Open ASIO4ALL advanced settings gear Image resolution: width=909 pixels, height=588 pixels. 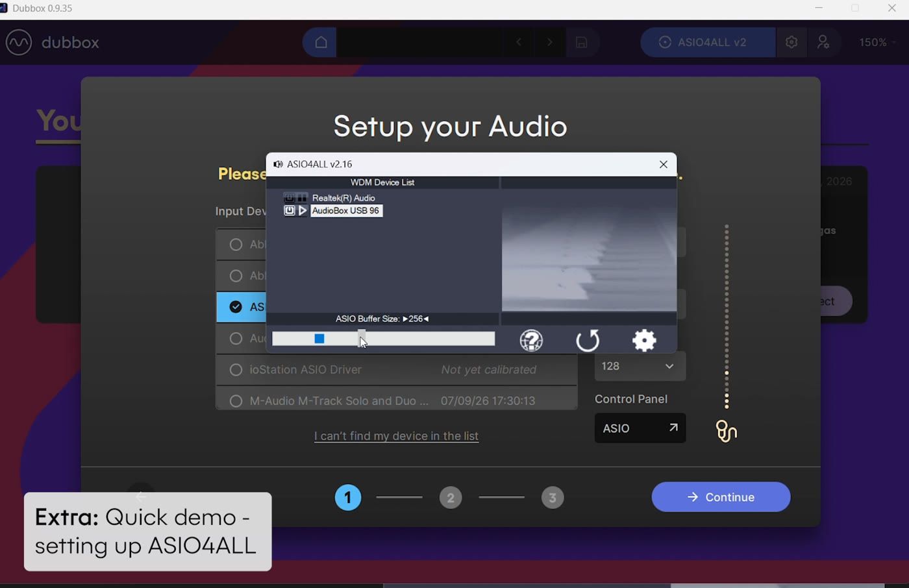click(644, 340)
